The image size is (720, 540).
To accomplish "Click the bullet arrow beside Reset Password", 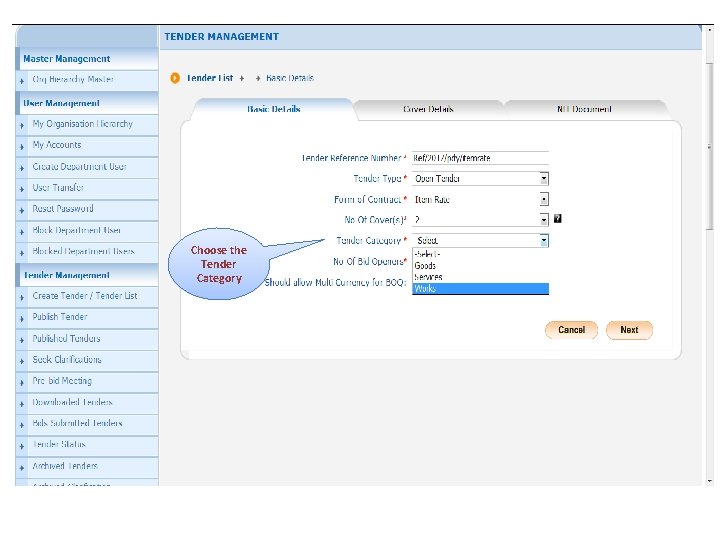I will coord(22,211).
